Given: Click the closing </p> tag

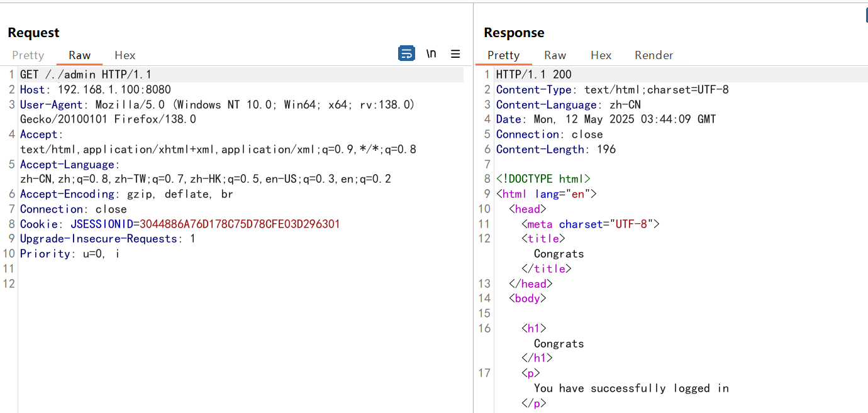Looking at the screenshot, I should pyautogui.click(x=534, y=404).
